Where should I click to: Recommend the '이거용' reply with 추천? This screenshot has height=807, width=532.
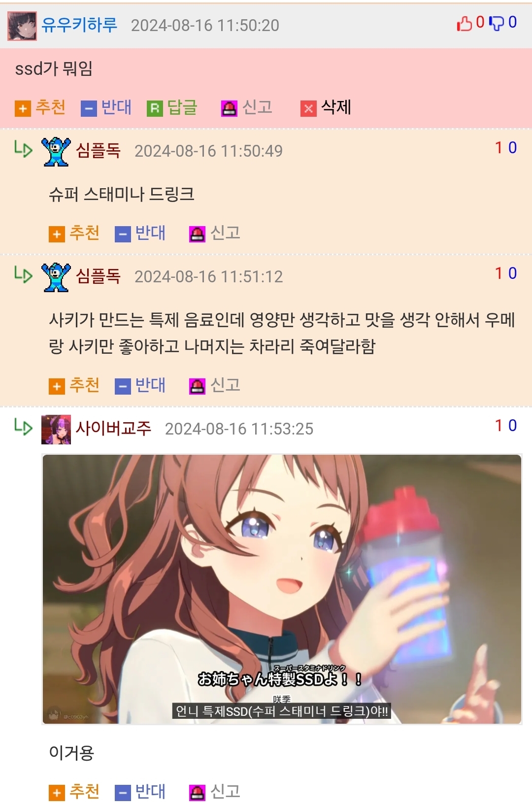(74, 792)
